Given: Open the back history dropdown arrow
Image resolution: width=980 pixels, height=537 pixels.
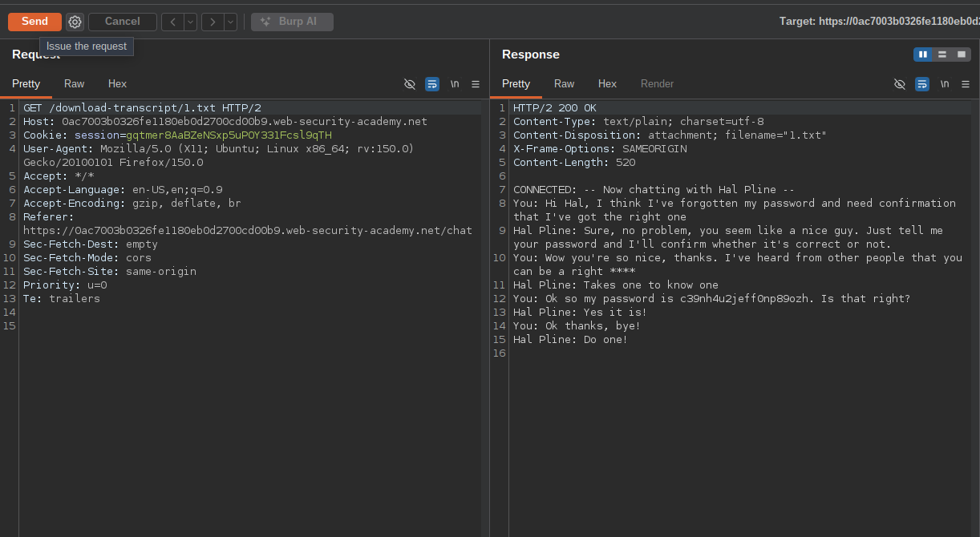Looking at the screenshot, I should (191, 22).
